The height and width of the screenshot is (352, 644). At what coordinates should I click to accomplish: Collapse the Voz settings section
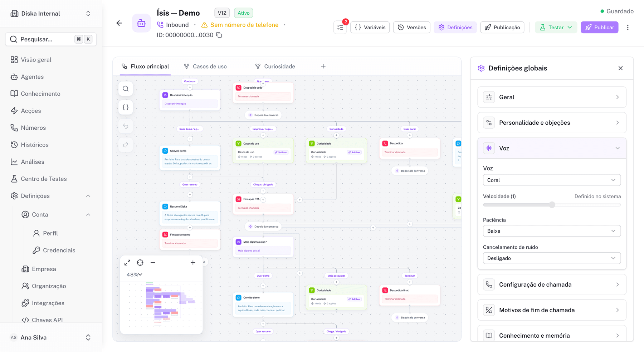tap(552, 148)
